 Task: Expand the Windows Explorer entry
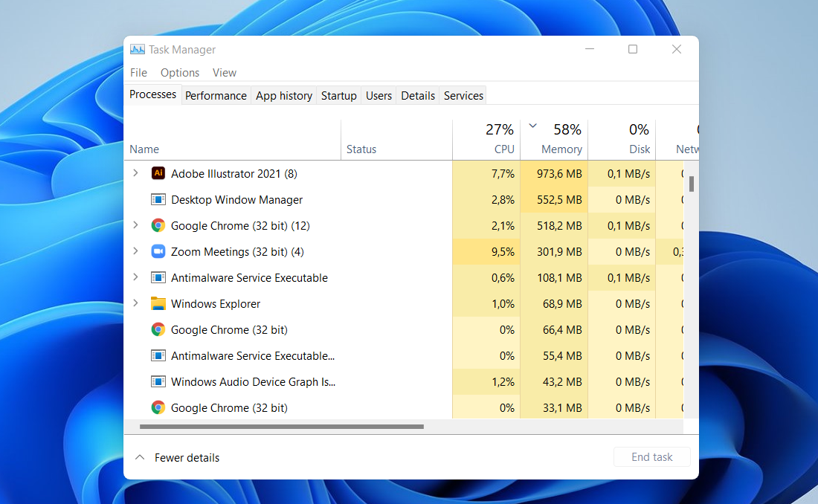pyautogui.click(x=136, y=303)
